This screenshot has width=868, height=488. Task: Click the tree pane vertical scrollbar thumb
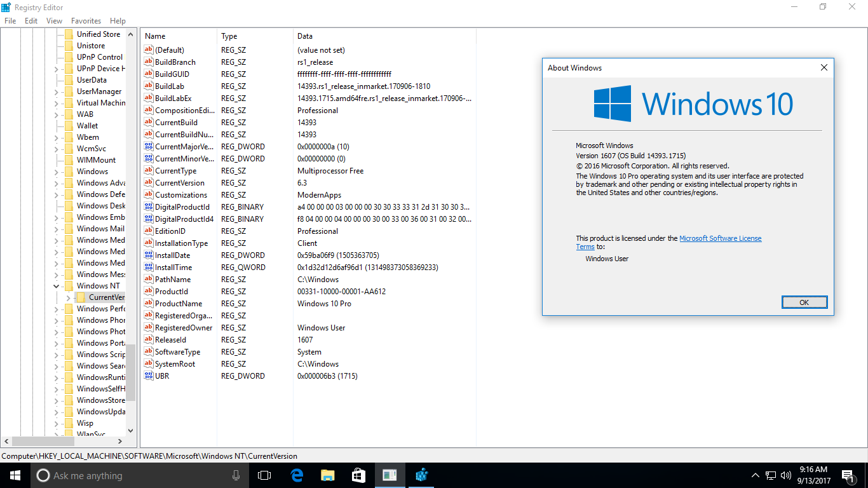[x=131, y=373]
